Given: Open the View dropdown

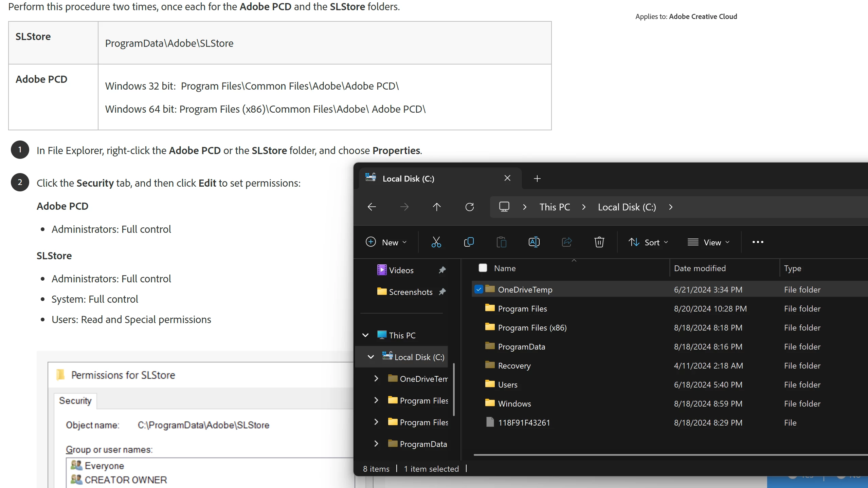Looking at the screenshot, I should click(708, 242).
